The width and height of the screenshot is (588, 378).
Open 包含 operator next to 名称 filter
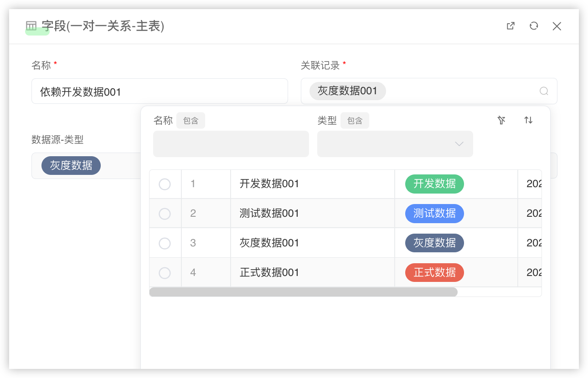pyautogui.click(x=191, y=121)
